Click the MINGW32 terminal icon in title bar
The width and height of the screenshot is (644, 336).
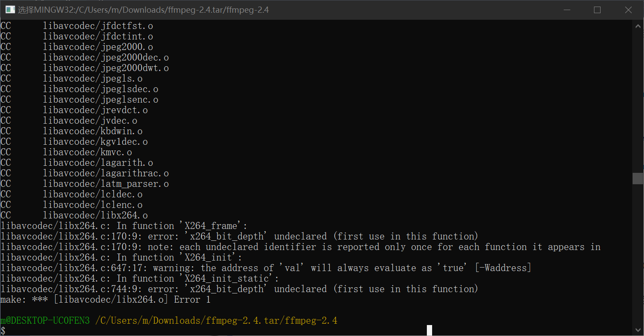pos(10,10)
